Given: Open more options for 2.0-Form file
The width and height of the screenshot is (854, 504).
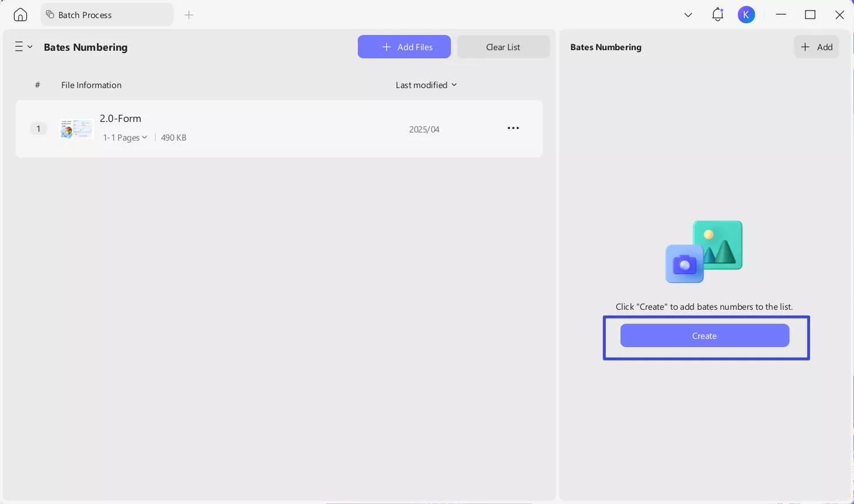Looking at the screenshot, I should [513, 128].
